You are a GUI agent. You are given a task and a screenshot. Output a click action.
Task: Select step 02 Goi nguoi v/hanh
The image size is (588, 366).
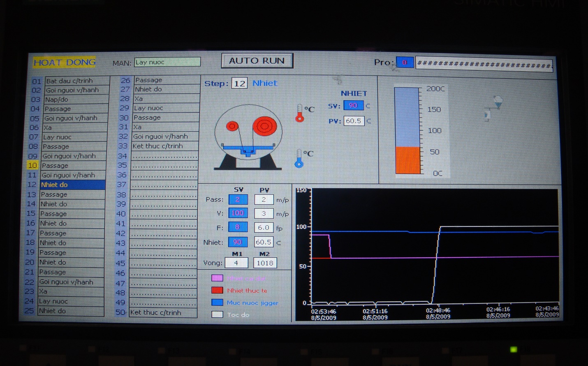[76, 90]
